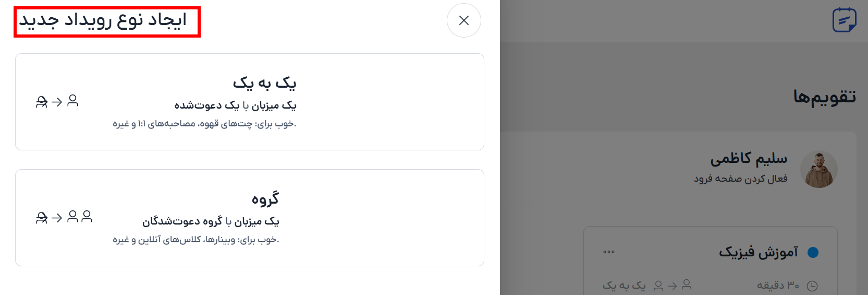Click the ۳۰ دقیقه duration text
The height and width of the screenshot is (295, 868).
tap(778, 285)
